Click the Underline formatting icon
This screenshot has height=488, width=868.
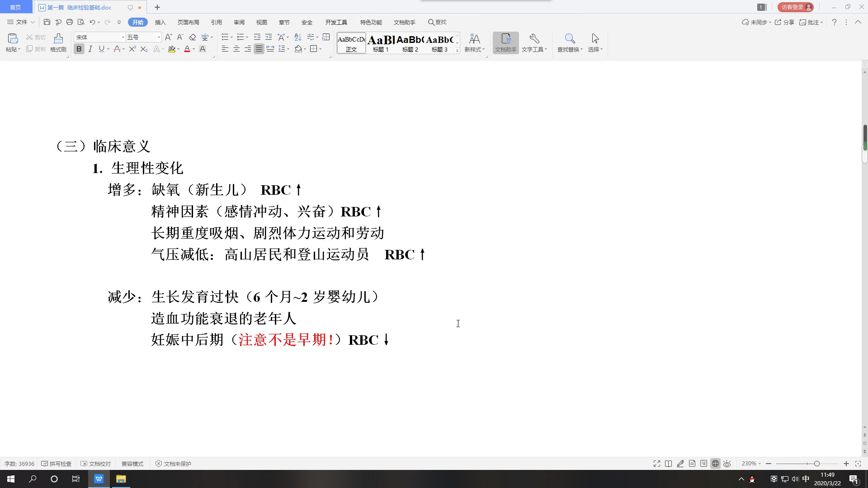point(101,49)
